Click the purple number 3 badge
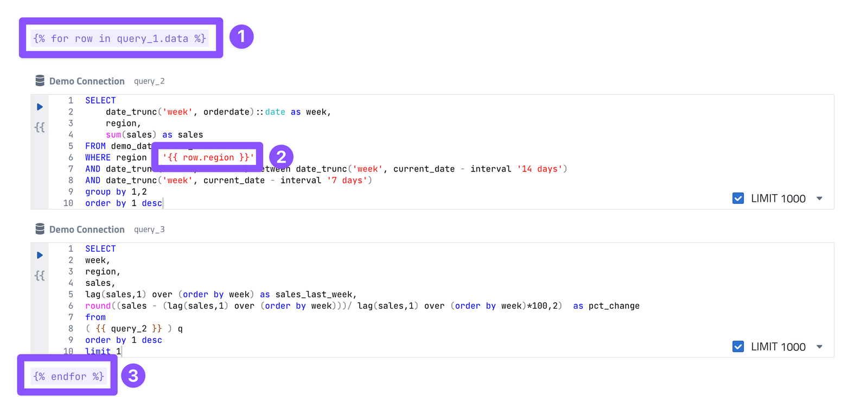868x397 pixels. click(133, 376)
